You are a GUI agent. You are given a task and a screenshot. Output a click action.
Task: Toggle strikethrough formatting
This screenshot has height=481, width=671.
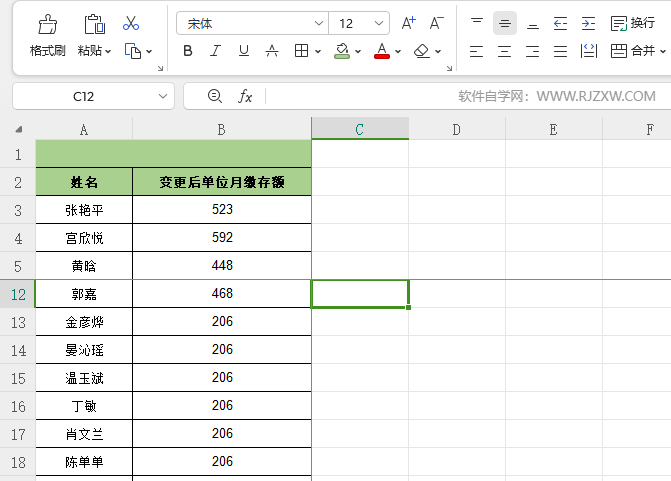pos(272,51)
